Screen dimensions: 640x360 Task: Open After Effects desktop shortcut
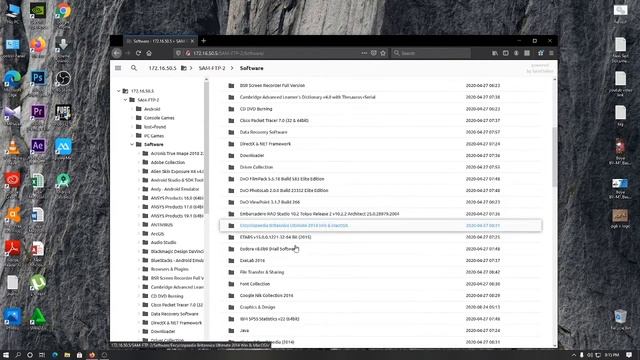[x=38, y=146]
